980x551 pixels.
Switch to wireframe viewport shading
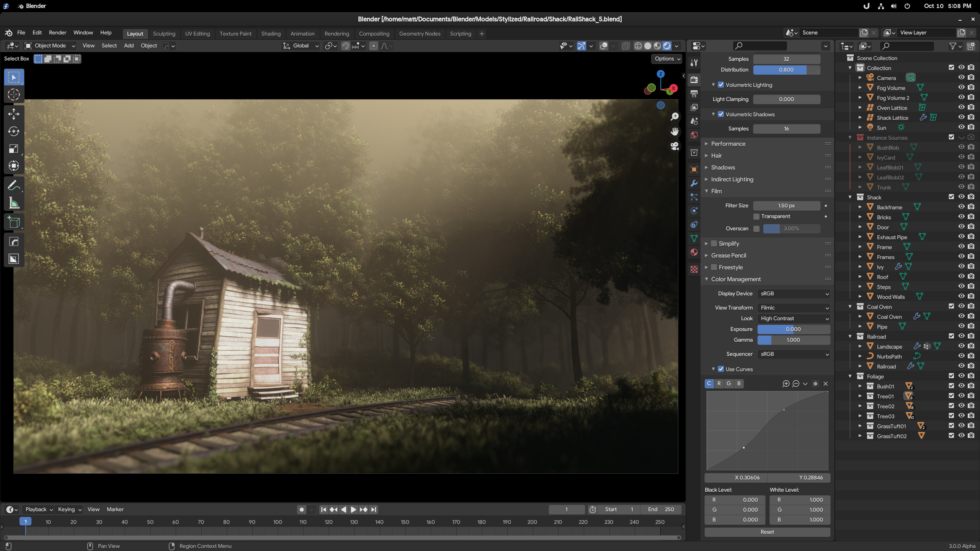[x=638, y=46]
